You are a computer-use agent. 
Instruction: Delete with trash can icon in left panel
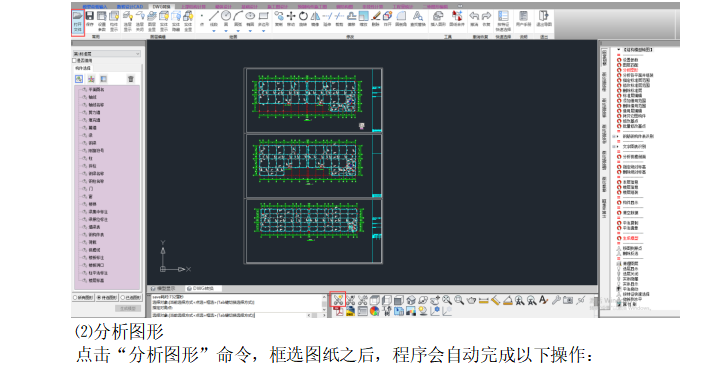131,79
